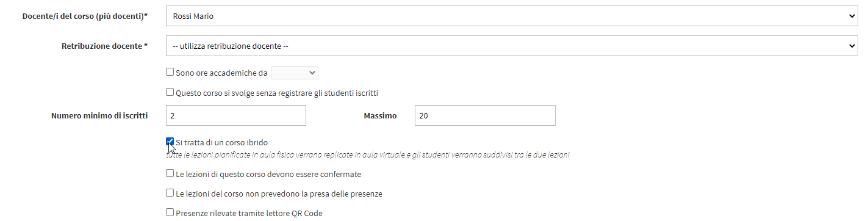Image resolution: width=868 pixels, height=221 pixels.
Task: Click the Docente/i del corso label text
Action: [85, 16]
